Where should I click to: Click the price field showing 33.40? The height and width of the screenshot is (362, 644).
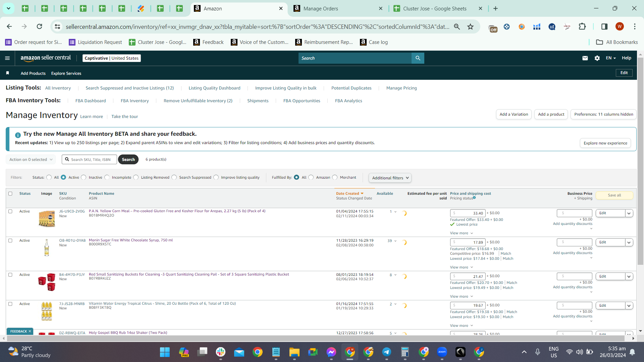click(x=468, y=213)
